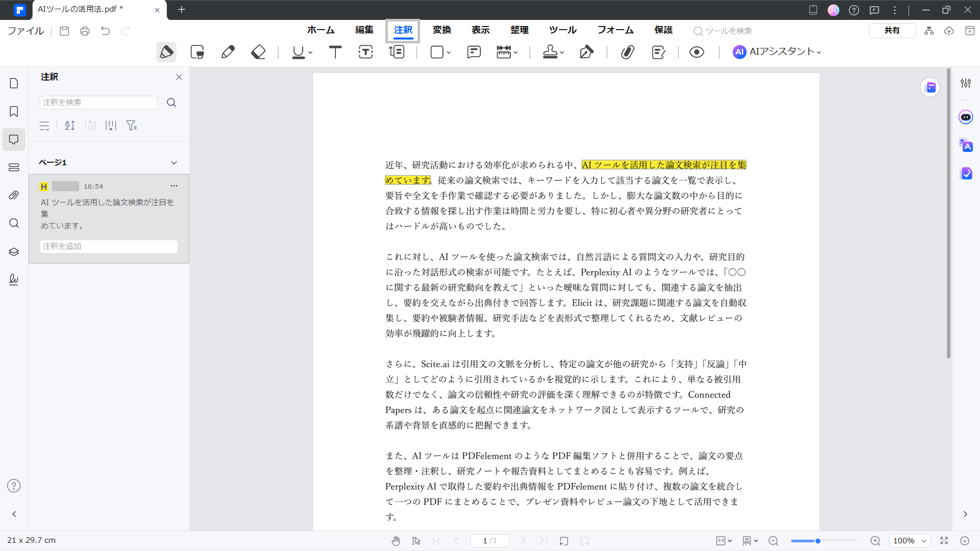
Task: Click the 注釈を追加 reply field
Action: coord(109,246)
